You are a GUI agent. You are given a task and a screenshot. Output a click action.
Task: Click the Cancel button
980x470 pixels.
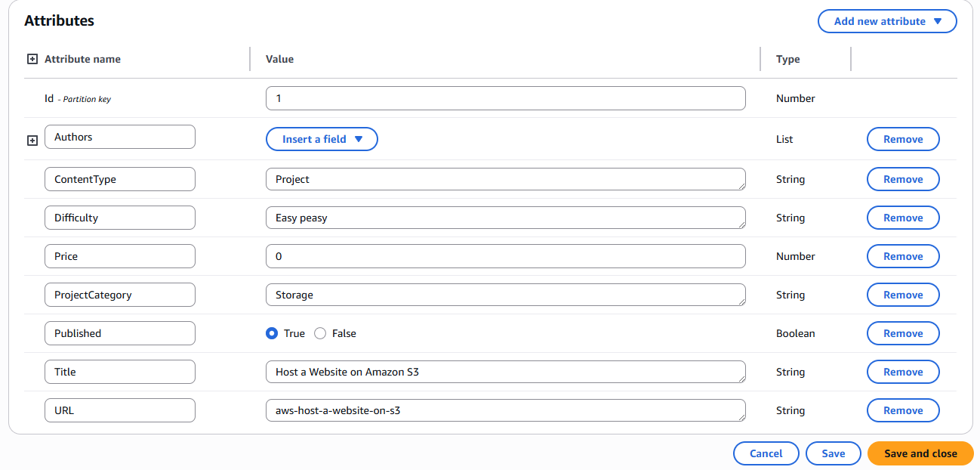tap(766, 453)
